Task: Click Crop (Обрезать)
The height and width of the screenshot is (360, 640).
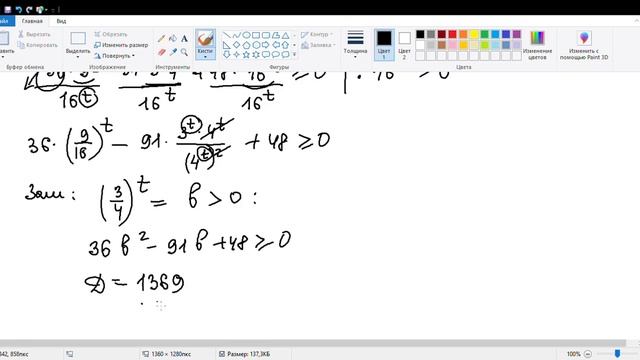Action: point(111,34)
